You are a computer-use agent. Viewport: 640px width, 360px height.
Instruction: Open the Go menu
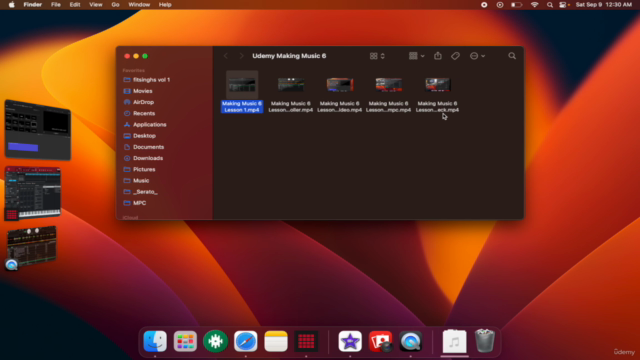(116, 5)
